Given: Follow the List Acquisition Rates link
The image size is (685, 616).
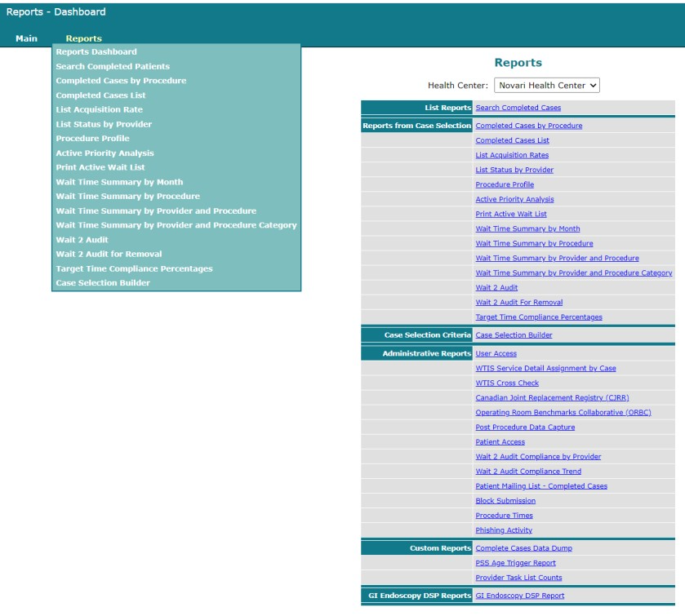Looking at the screenshot, I should tap(512, 155).
